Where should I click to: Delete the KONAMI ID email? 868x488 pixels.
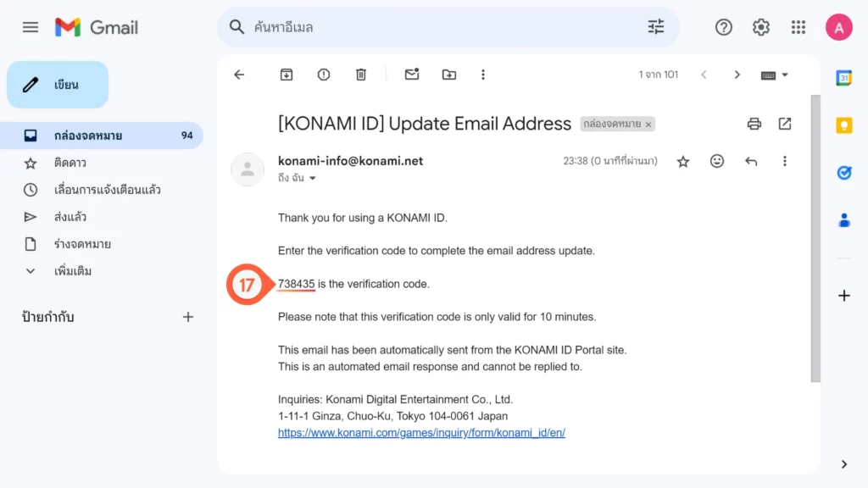(x=361, y=75)
